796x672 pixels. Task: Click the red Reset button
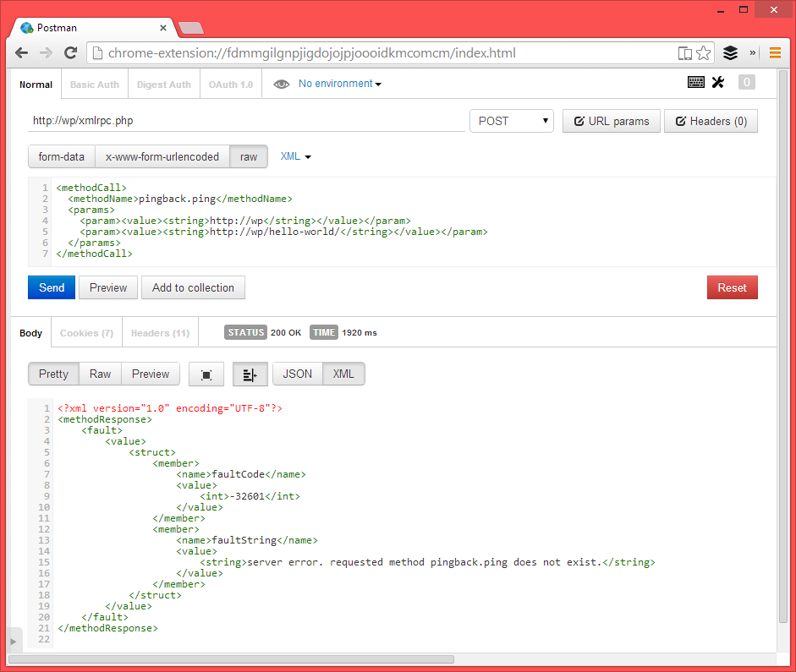(732, 287)
